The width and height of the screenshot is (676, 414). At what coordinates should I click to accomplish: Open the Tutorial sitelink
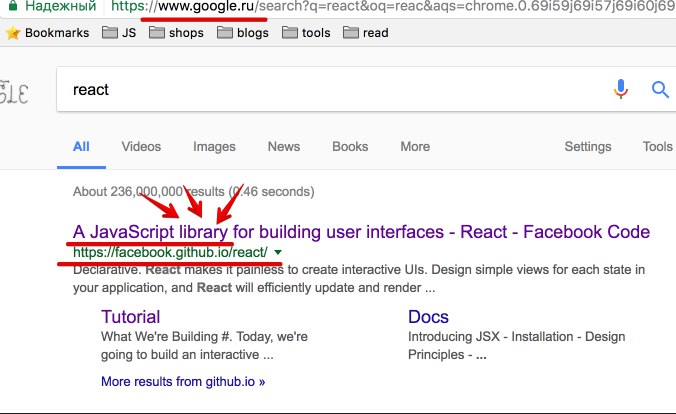pyautogui.click(x=131, y=317)
